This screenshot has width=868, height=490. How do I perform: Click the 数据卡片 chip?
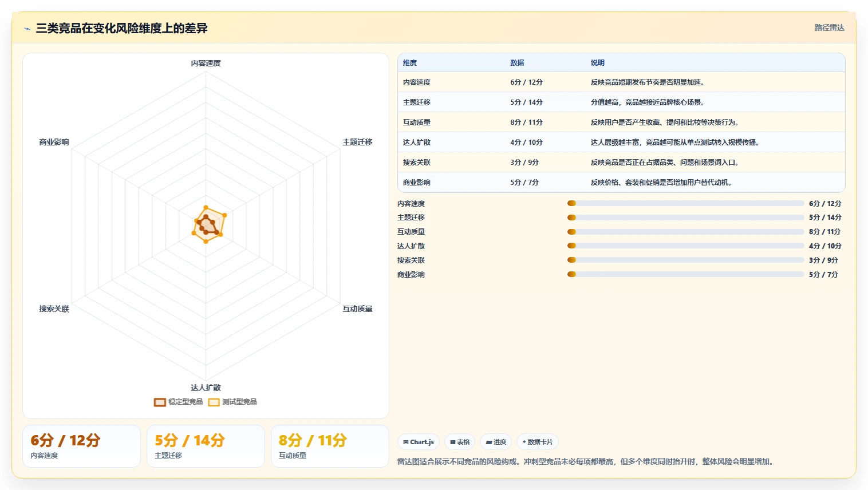[x=538, y=442]
